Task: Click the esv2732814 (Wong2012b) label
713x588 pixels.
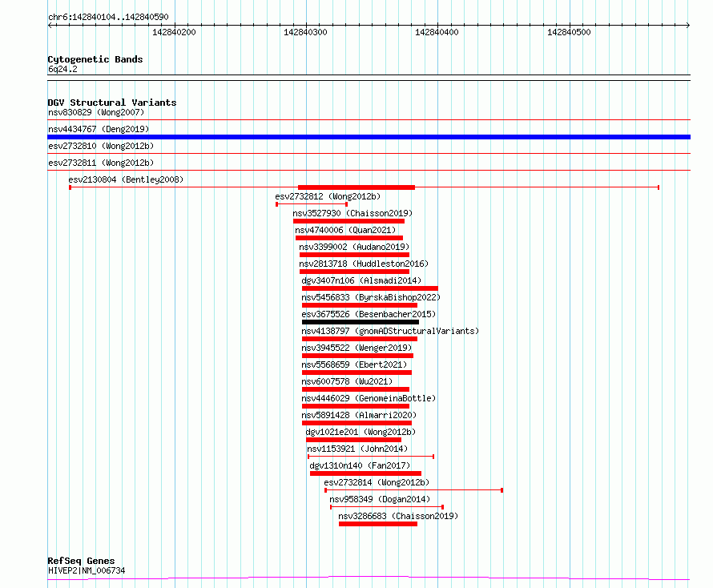Action: pyautogui.click(x=377, y=482)
